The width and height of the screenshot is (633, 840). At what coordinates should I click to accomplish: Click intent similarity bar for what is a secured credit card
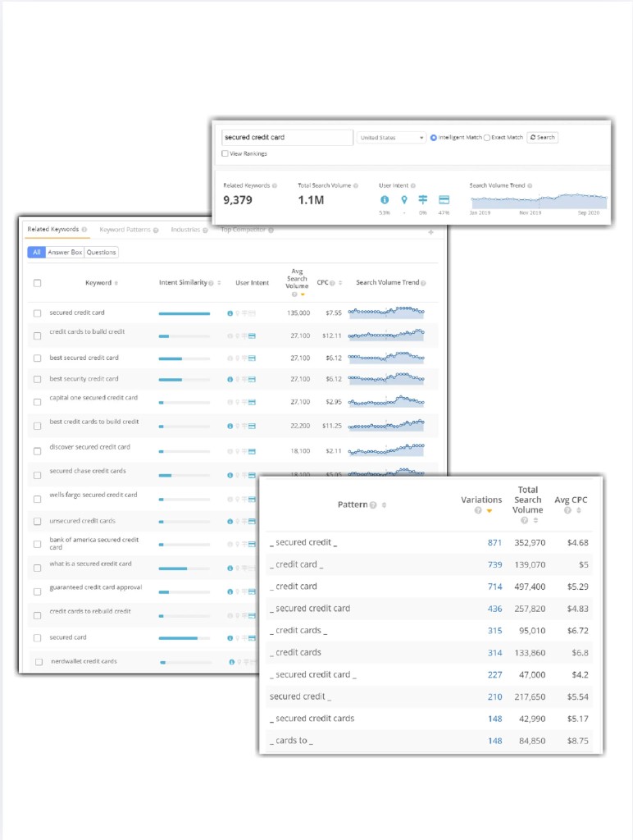[184, 568]
